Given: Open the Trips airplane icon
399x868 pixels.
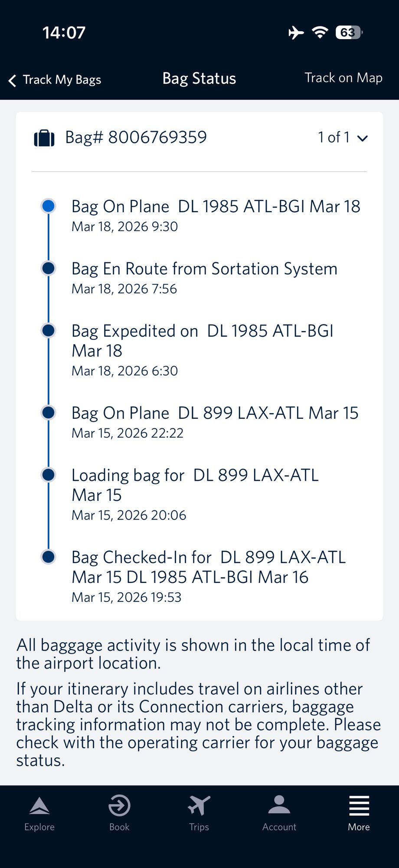Looking at the screenshot, I should 199,806.
